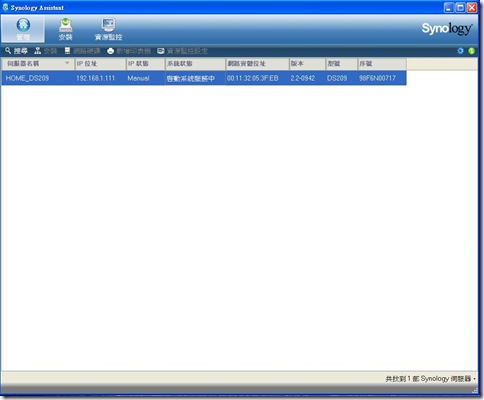Click the 00:11:32:05:3F:EB MAC cell
This screenshot has height=400, width=484.
(257, 78)
